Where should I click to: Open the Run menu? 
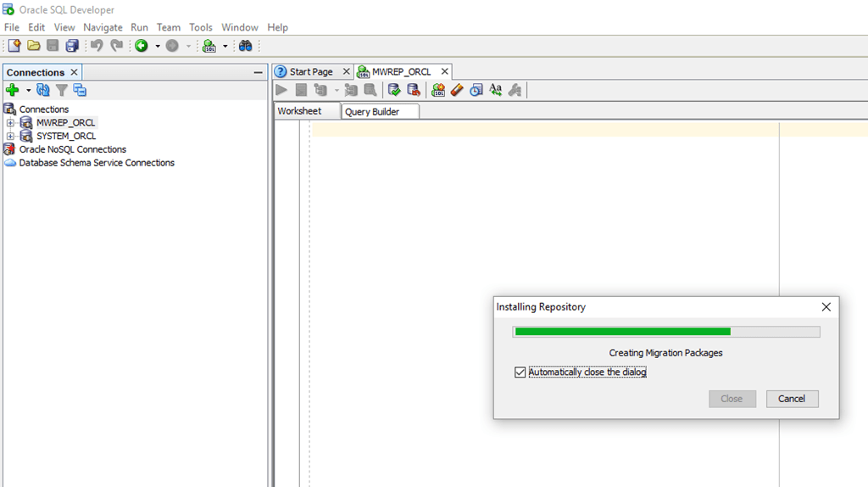(x=140, y=27)
